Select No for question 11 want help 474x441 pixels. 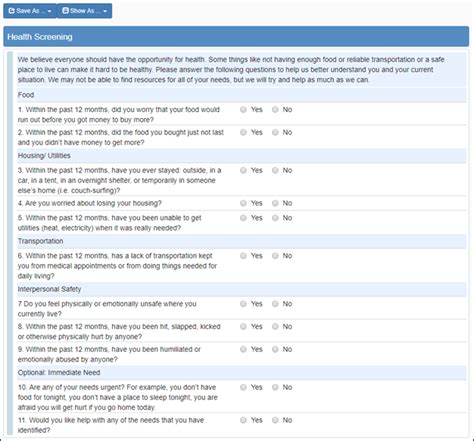[x=275, y=420]
